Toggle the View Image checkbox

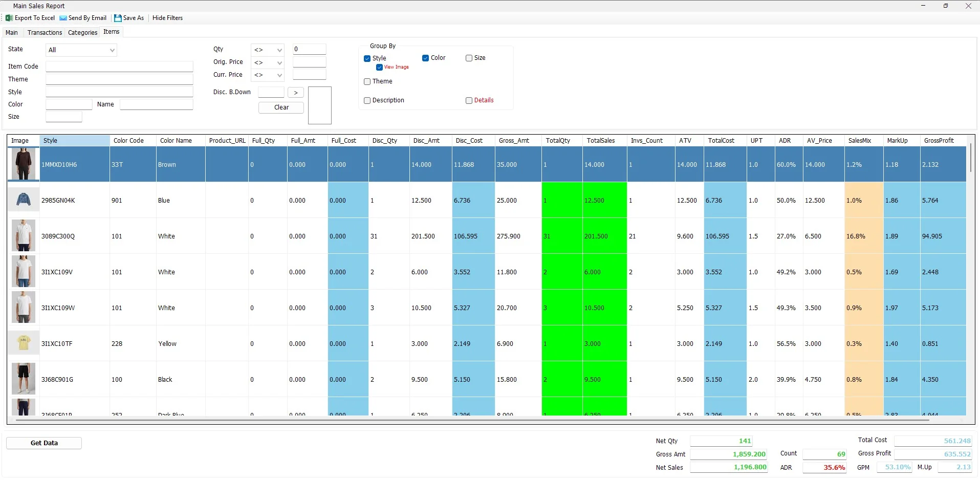tap(379, 67)
